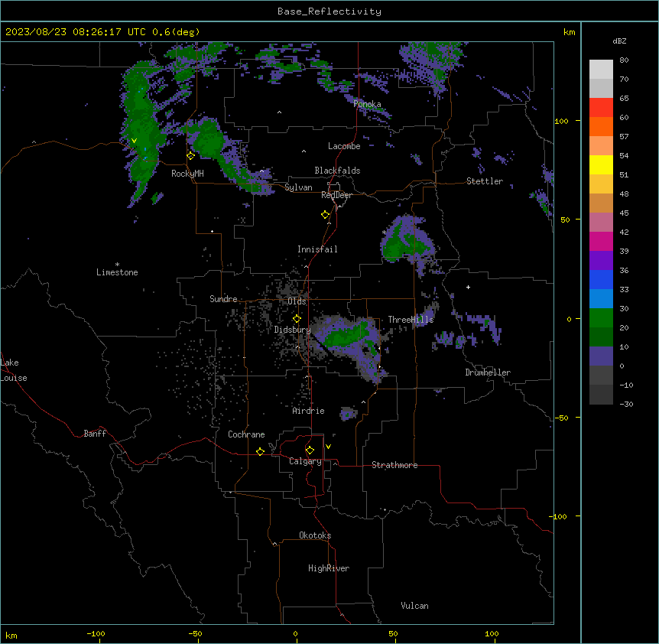659x644 pixels.
Task: Click the RedDeer city label
Action: point(336,195)
